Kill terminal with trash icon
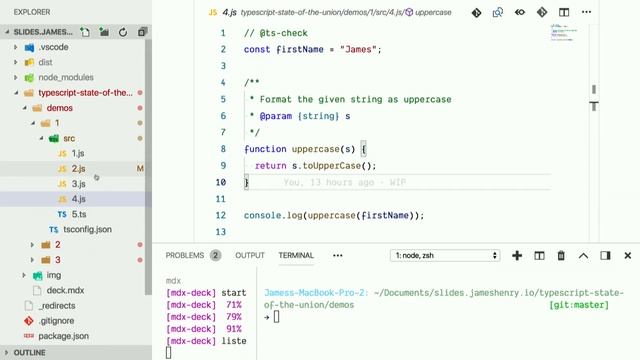This screenshot has height=360, width=640. 561,256
